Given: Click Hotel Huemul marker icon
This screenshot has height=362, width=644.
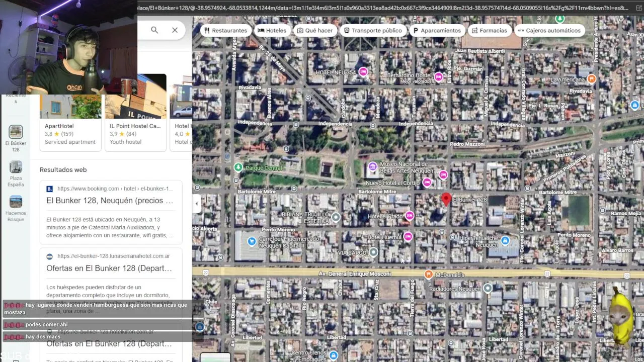Looking at the screenshot, I should 408,236.
